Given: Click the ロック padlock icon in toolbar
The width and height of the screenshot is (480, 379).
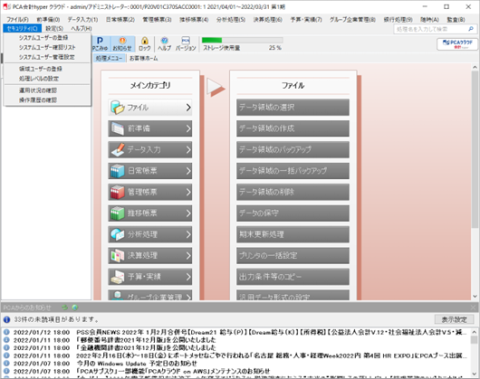Looking at the screenshot, I should 145,44.
